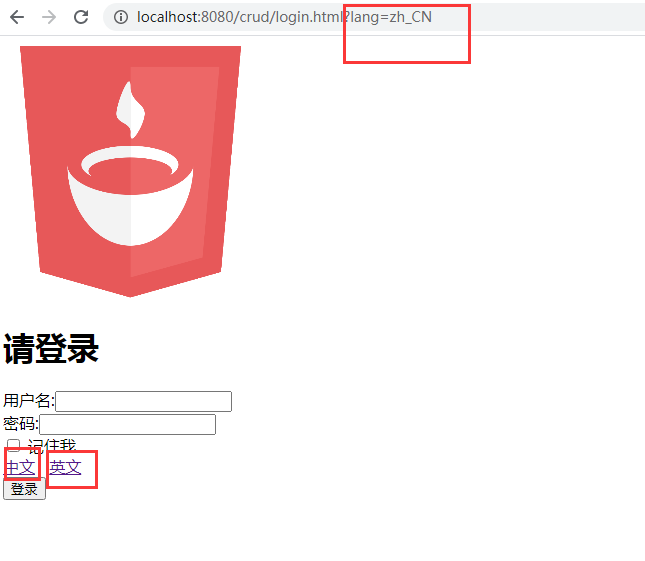Click the white tea cup in logo
Screen dimensions: 645x561
pyautogui.click(x=130, y=195)
